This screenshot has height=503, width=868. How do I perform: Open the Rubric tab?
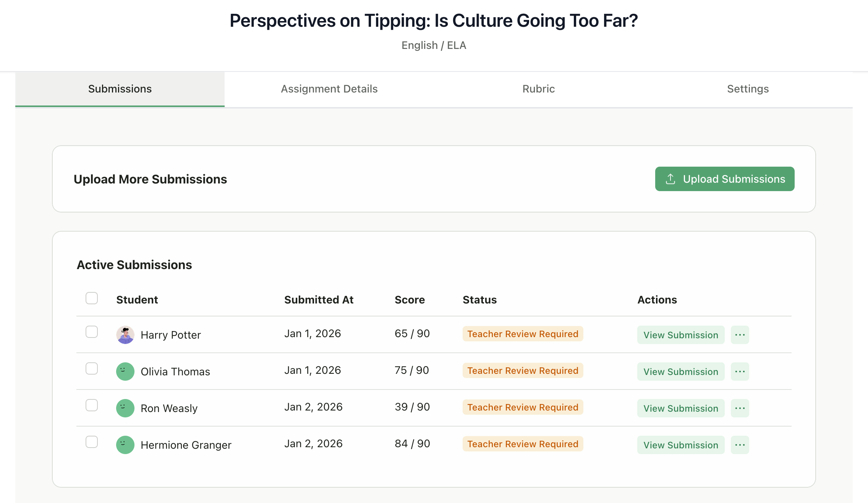[538, 89]
